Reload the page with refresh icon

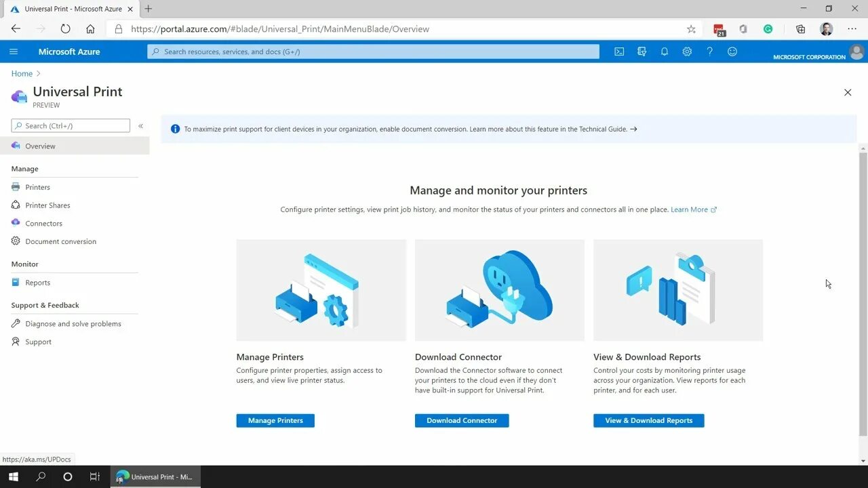coord(65,29)
